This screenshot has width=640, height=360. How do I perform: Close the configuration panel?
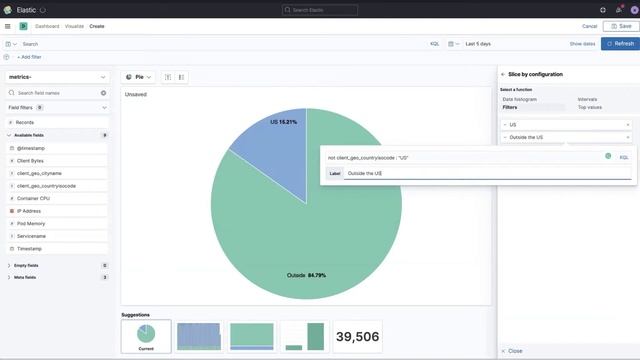(x=512, y=351)
